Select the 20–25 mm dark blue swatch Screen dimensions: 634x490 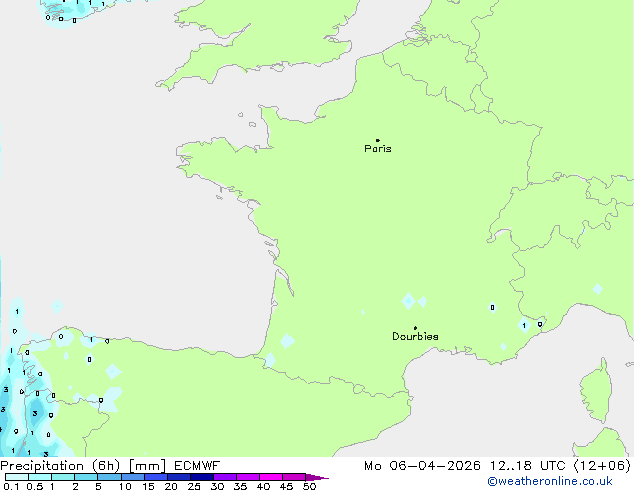(178, 477)
